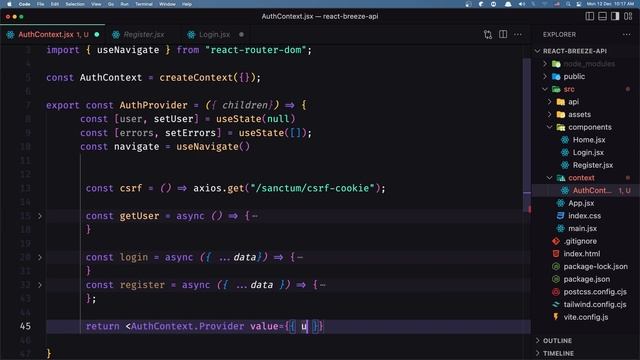Open vite.config.js file
Image resolution: width=640 pixels, height=360 pixels.
pyautogui.click(x=586, y=317)
